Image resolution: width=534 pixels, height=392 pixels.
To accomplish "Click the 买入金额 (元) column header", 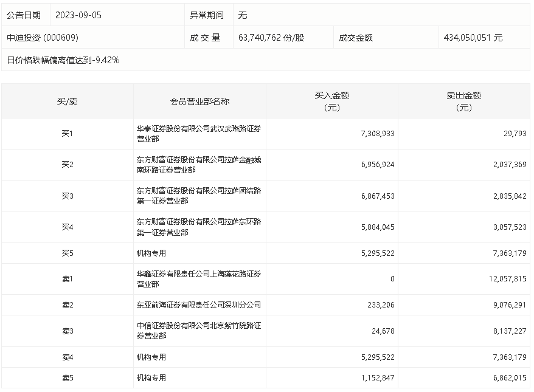I will 331,101.
